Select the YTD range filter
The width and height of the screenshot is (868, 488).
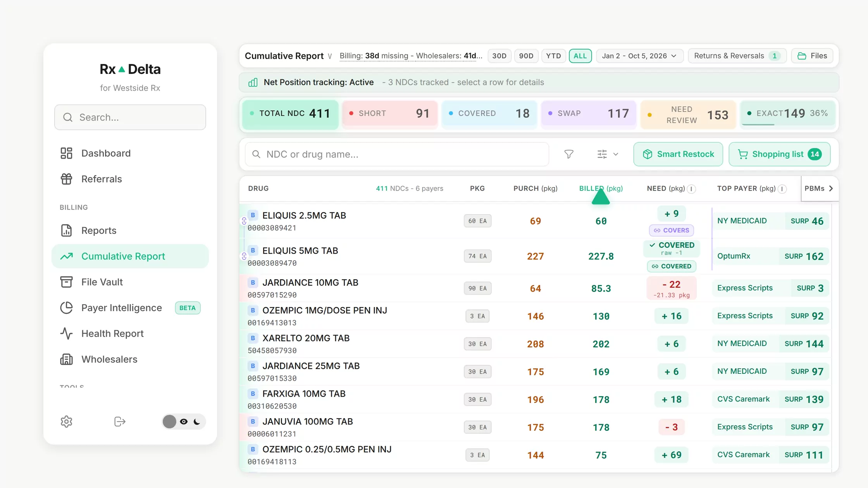553,56
